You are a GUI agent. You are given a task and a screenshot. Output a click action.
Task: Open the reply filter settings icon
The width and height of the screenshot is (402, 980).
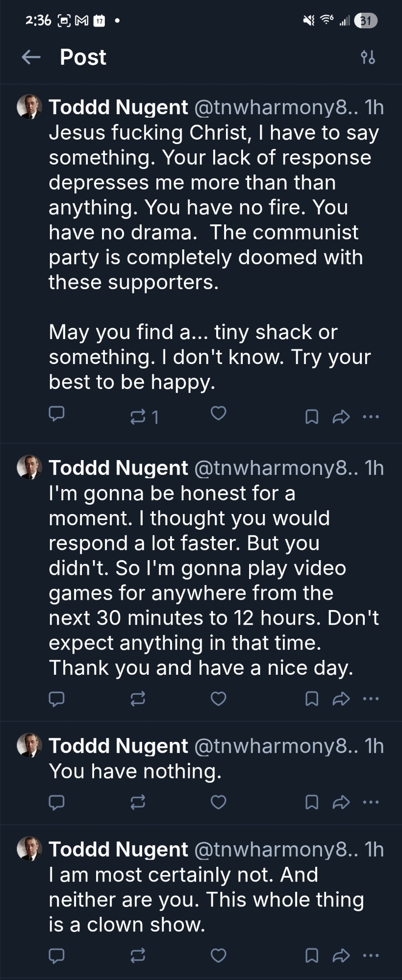(x=368, y=57)
